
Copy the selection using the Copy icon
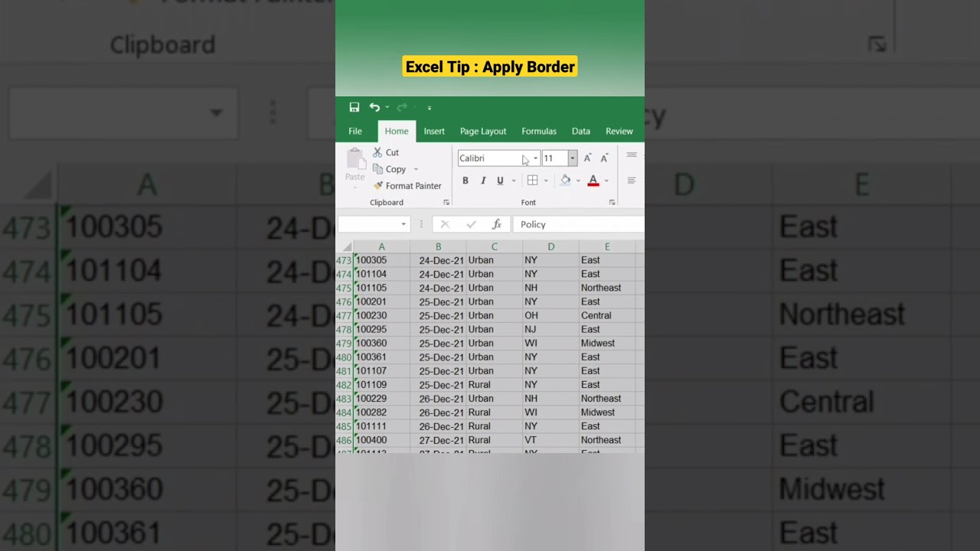coord(378,169)
